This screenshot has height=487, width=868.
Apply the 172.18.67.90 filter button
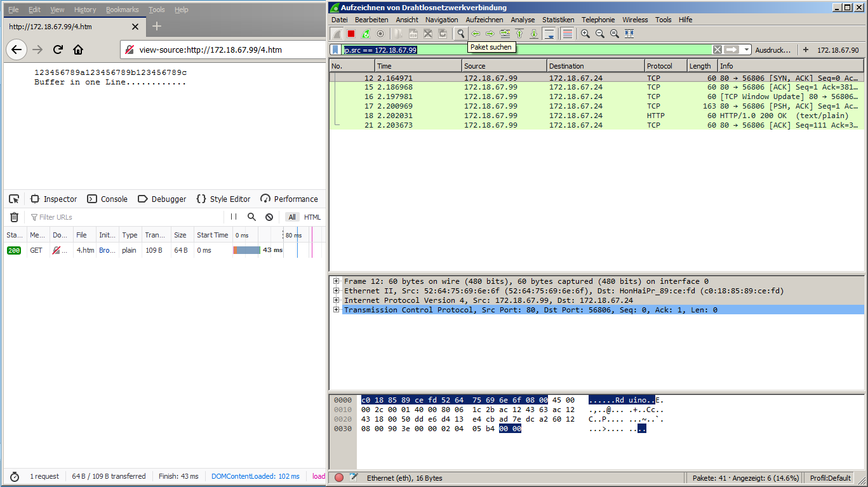pyautogui.click(x=837, y=50)
